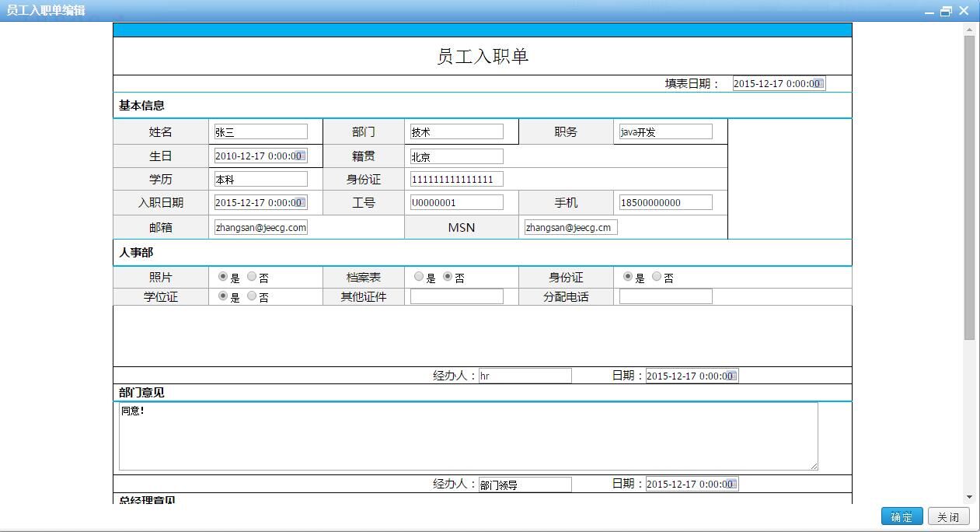Focus the 分配电话 input field
980x532 pixels.
click(x=665, y=296)
